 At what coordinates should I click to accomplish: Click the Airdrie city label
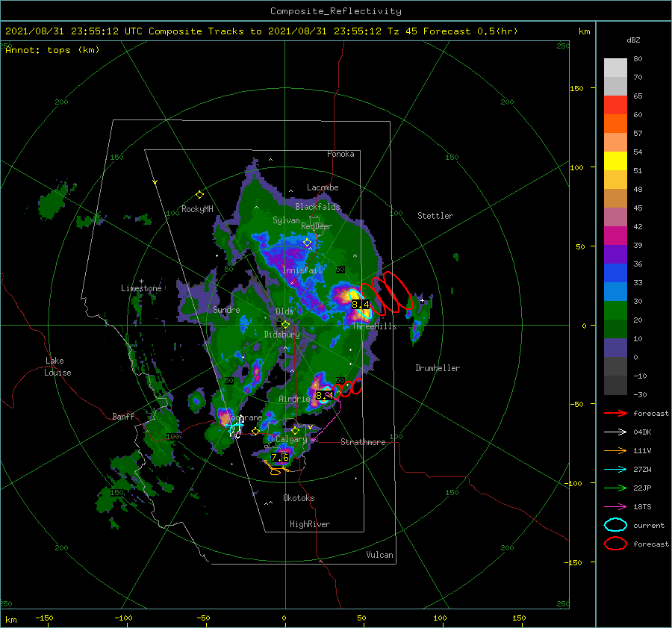click(x=294, y=399)
